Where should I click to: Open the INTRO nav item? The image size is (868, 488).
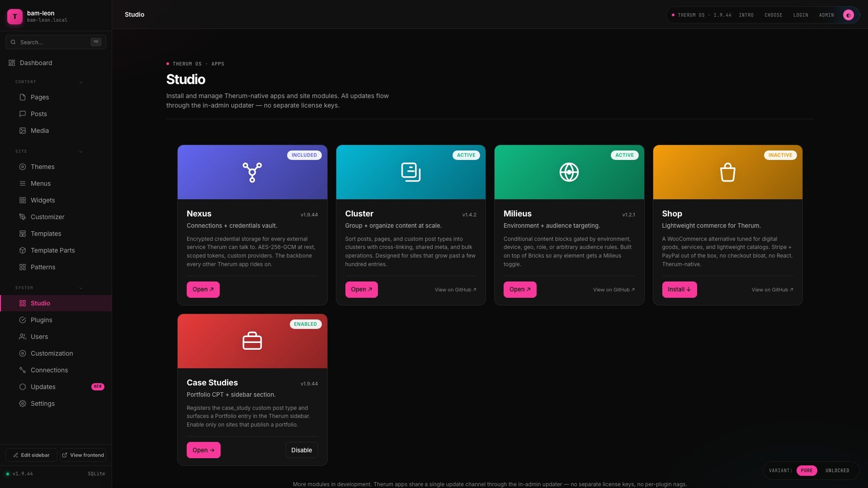click(x=746, y=15)
